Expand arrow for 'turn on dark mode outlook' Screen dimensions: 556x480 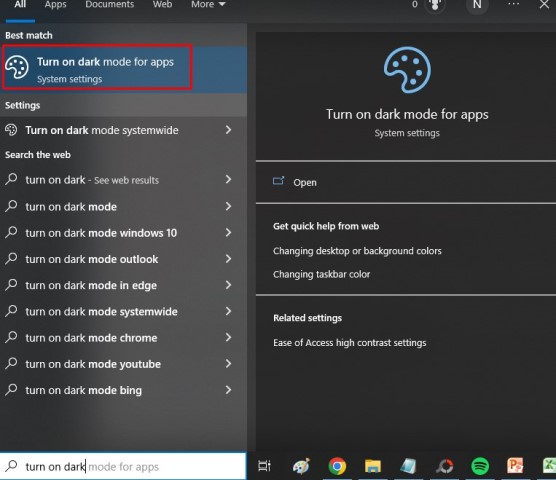click(x=229, y=258)
